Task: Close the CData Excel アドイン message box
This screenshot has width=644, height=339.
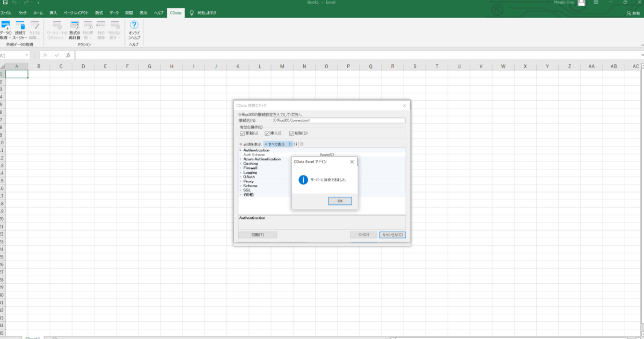Action: (352, 161)
